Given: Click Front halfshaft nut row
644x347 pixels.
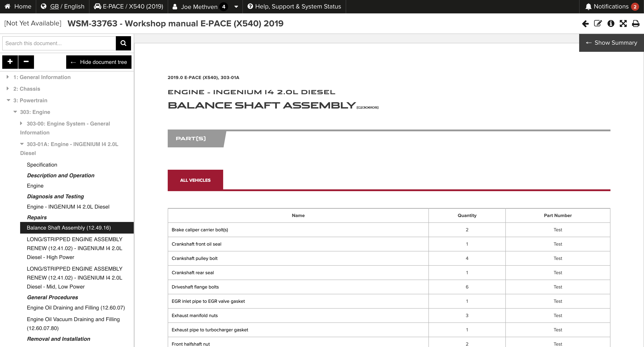Looking at the screenshot, I should 389,343.
